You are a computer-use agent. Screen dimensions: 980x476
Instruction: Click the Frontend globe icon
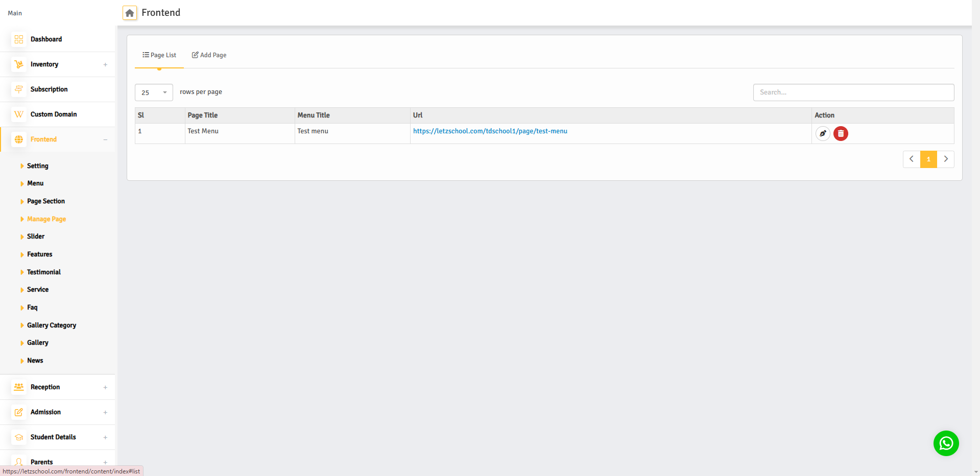click(x=19, y=139)
